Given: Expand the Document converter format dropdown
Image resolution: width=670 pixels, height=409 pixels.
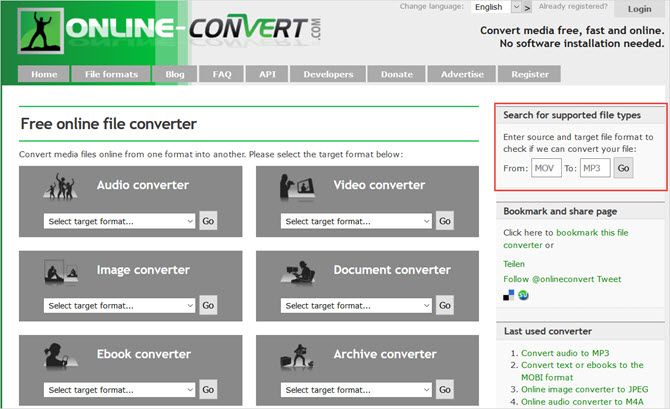Looking at the screenshot, I should [x=359, y=305].
